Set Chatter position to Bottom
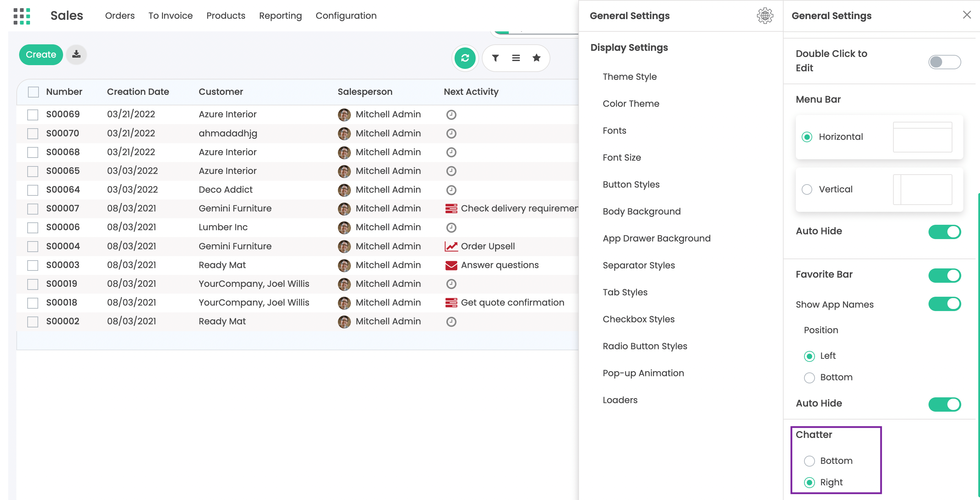The width and height of the screenshot is (980, 500). click(809, 461)
